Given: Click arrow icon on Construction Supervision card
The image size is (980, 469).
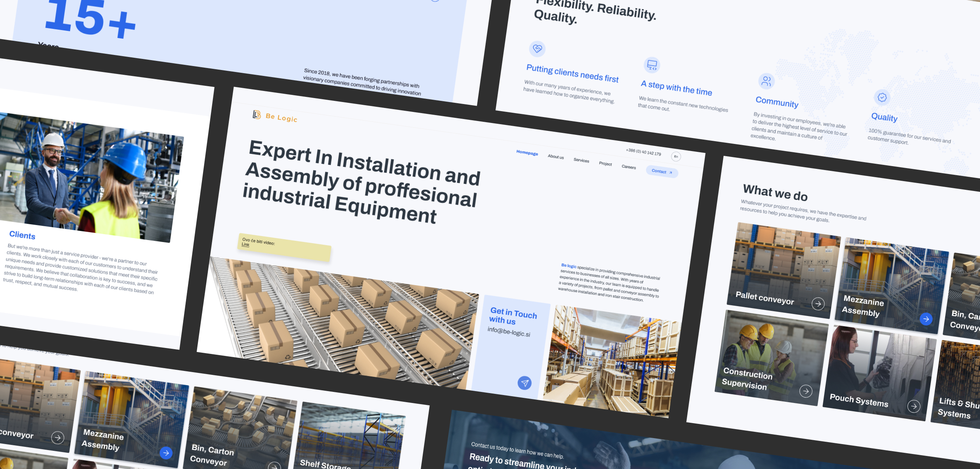Looking at the screenshot, I should (x=805, y=391).
